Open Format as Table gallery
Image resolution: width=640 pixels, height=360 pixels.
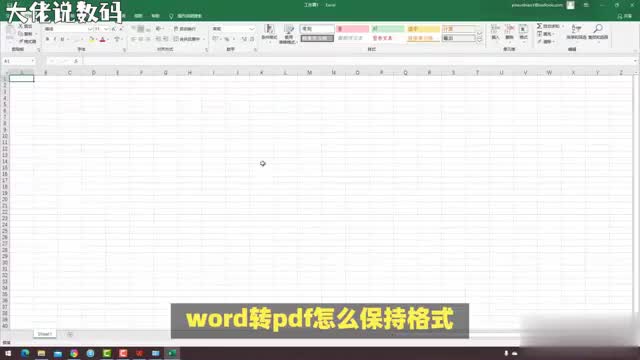(289, 33)
